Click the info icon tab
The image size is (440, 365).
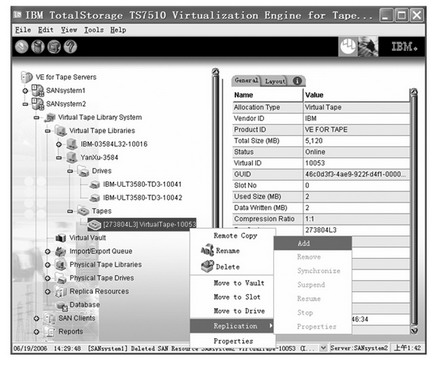pos(297,81)
